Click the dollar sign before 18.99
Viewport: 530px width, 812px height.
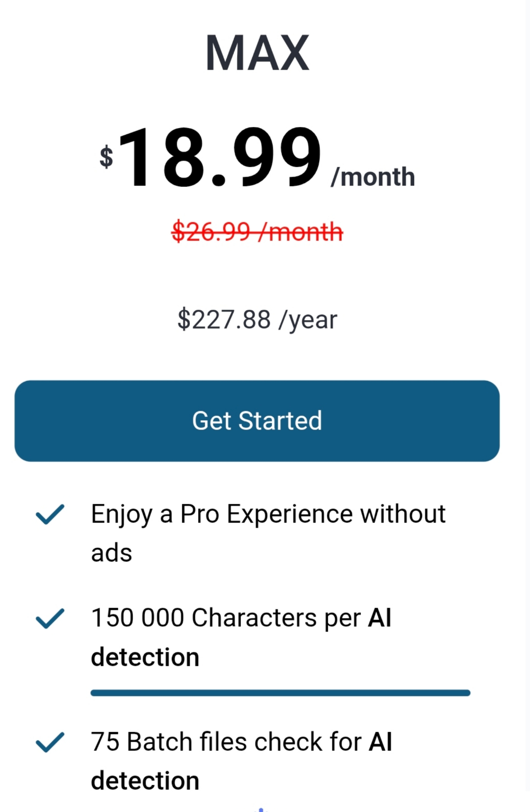(x=106, y=157)
